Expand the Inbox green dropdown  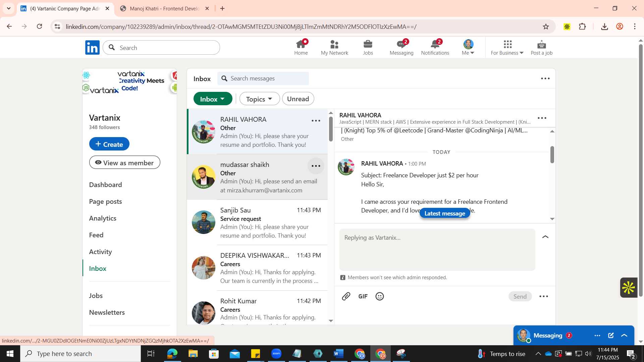213,99
